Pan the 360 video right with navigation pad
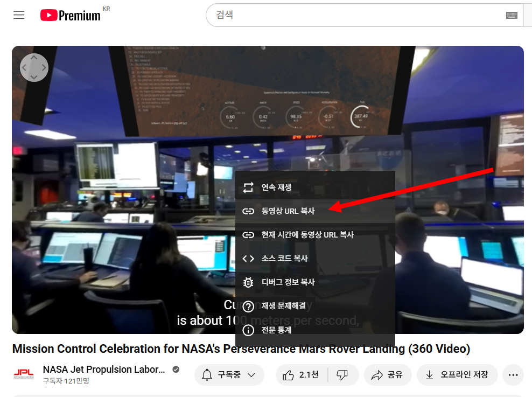 pyautogui.click(x=44, y=67)
